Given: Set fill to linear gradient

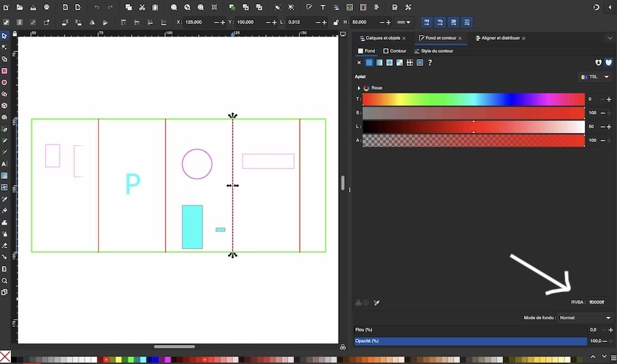Looking at the screenshot, I should [379, 62].
